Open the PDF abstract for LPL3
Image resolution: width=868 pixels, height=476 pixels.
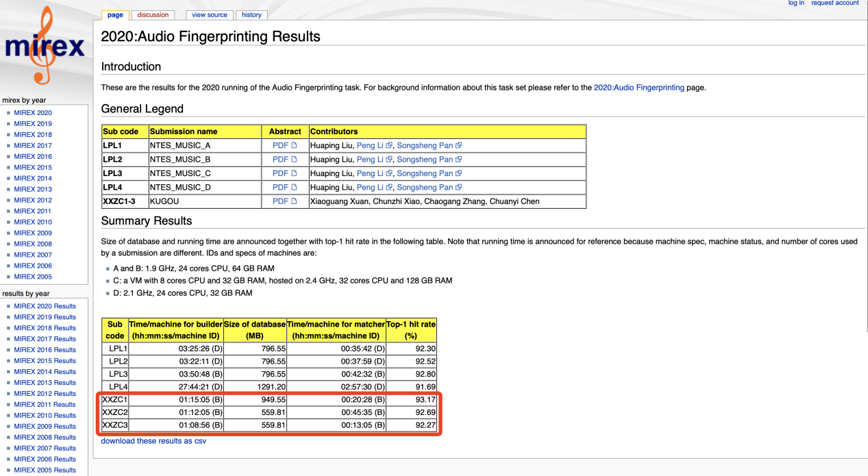tap(284, 173)
